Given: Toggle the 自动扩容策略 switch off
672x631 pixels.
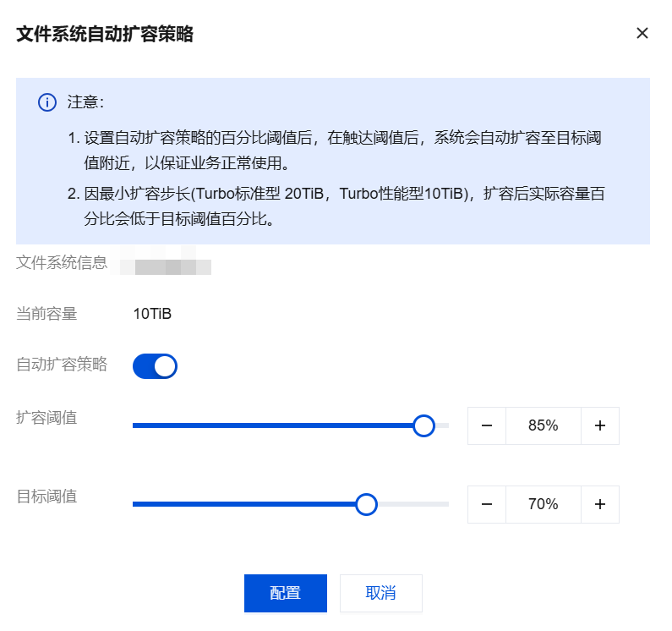Looking at the screenshot, I should coord(155,366).
